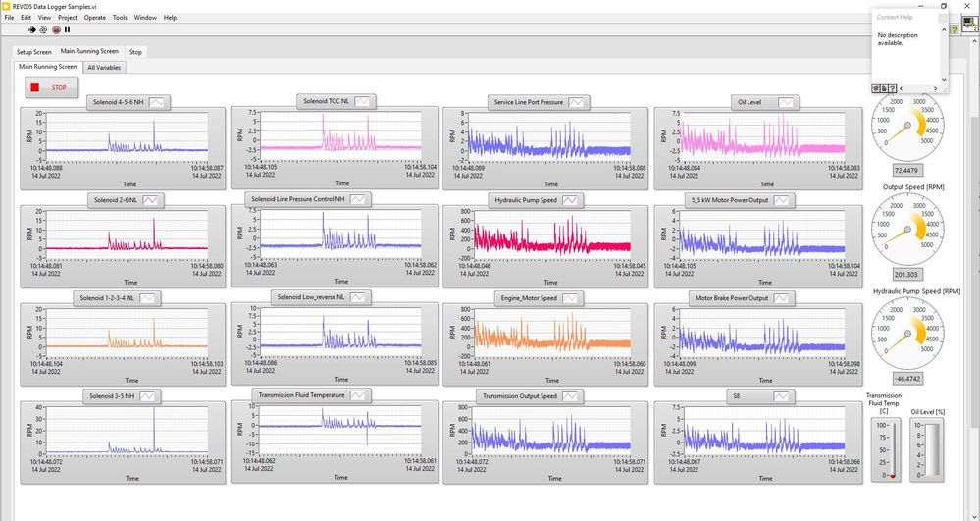Click Solenoid Line Pressure Control NH plot icon
The image size is (980, 521).
tap(357, 199)
